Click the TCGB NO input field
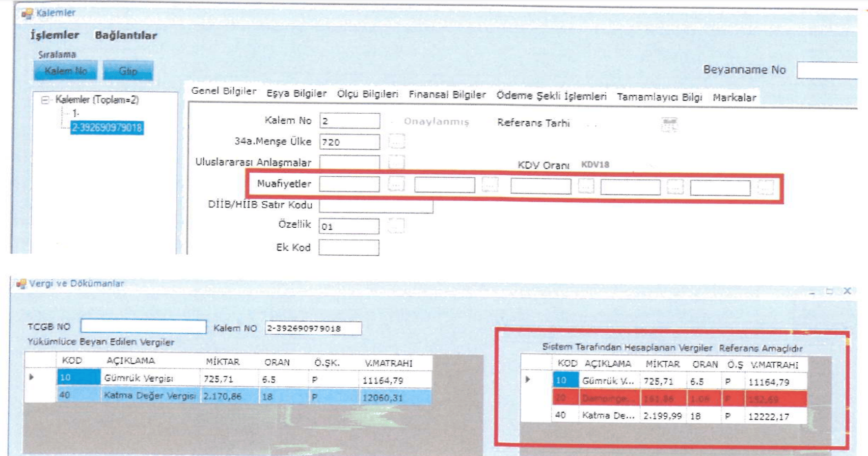868x456 pixels. pos(143,326)
